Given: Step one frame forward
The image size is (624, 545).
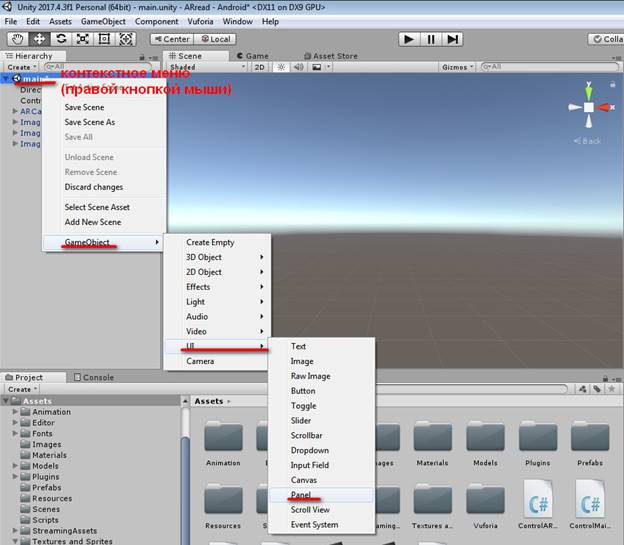Looking at the screenshot, I should [x=452, y=39].
